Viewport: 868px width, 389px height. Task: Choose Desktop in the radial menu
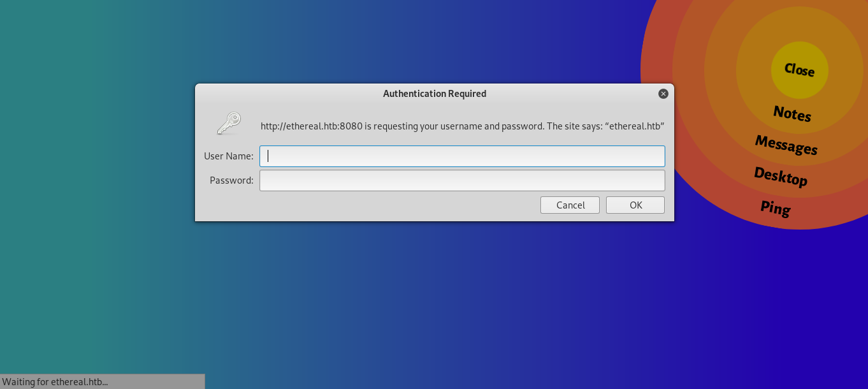point(780,177)
